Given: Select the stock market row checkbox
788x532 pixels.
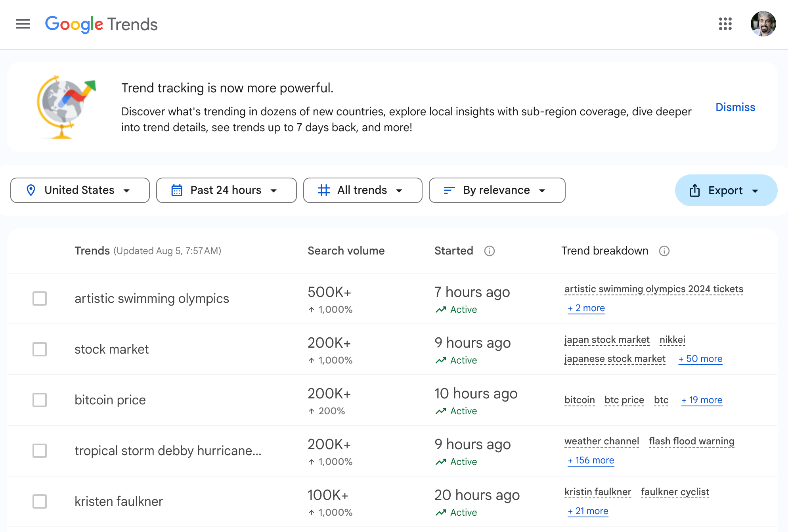Looking at the screenshot, I should tap(39, 349).
